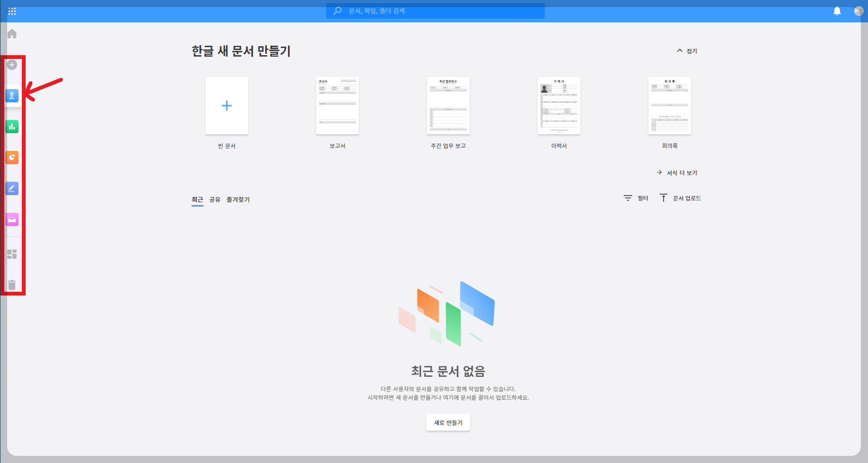Click the 새로 만들기 button

pyautogui.click(x=448, y=423)
